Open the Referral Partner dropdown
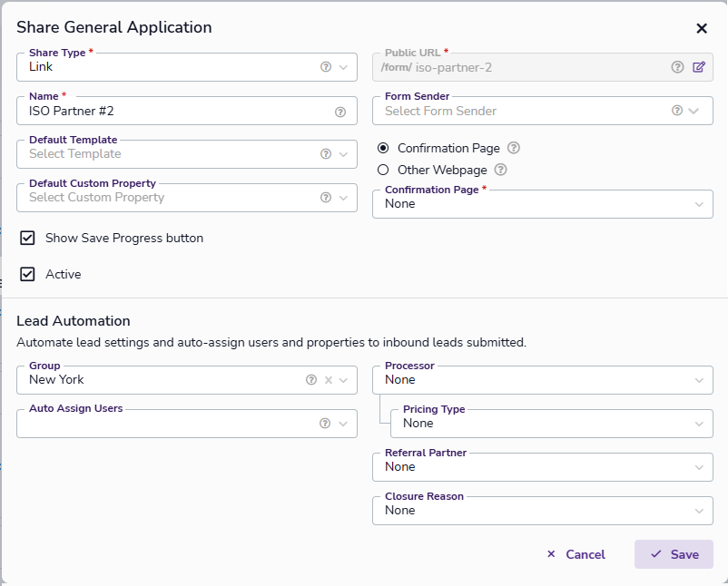Screen dimensions: 728x586 click(542, 467)
